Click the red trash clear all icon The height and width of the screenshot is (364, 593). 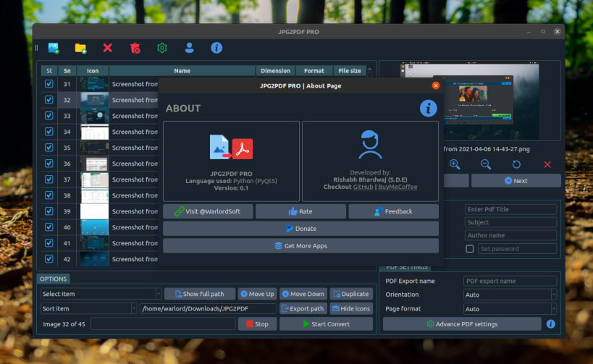[135, 48]
